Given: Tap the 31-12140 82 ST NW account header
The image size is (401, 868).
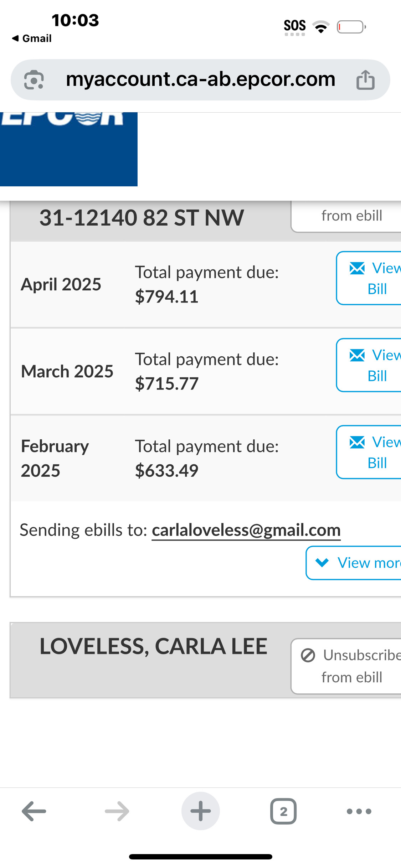Looking at the screenshot, I should (x=142, y=218).
